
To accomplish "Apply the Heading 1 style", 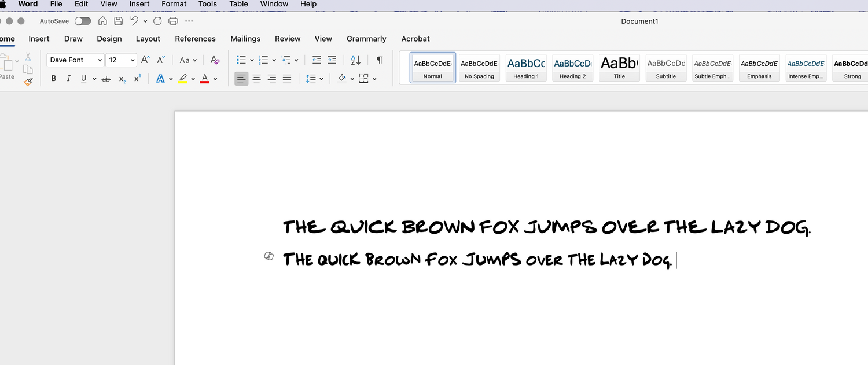I will pyautogui.click(x=525, y=67).
